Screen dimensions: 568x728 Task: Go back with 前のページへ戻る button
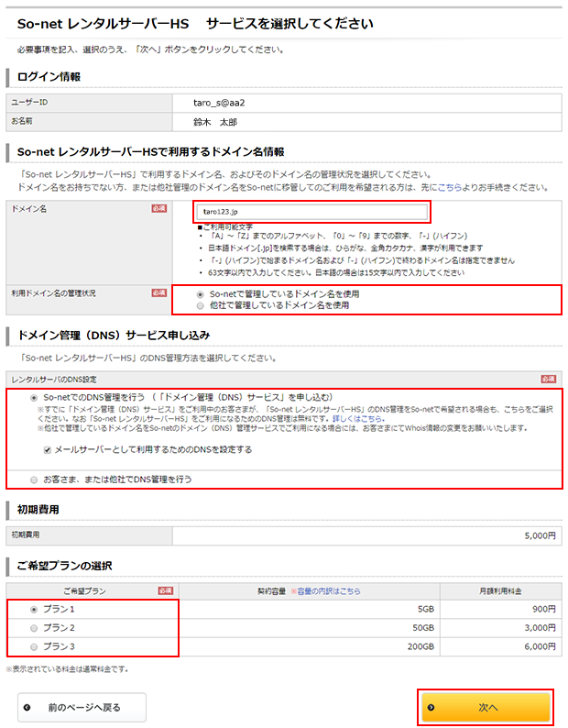click(83, 707)
